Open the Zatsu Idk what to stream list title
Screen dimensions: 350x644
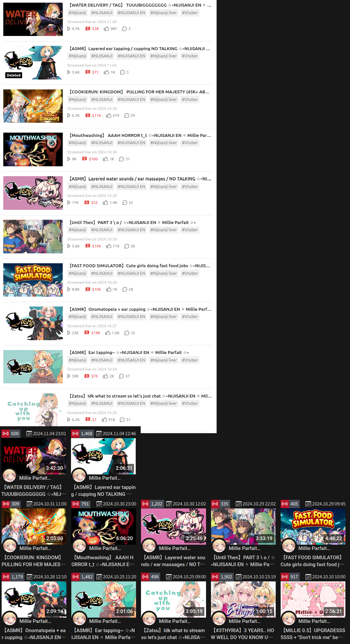(140, 396)
